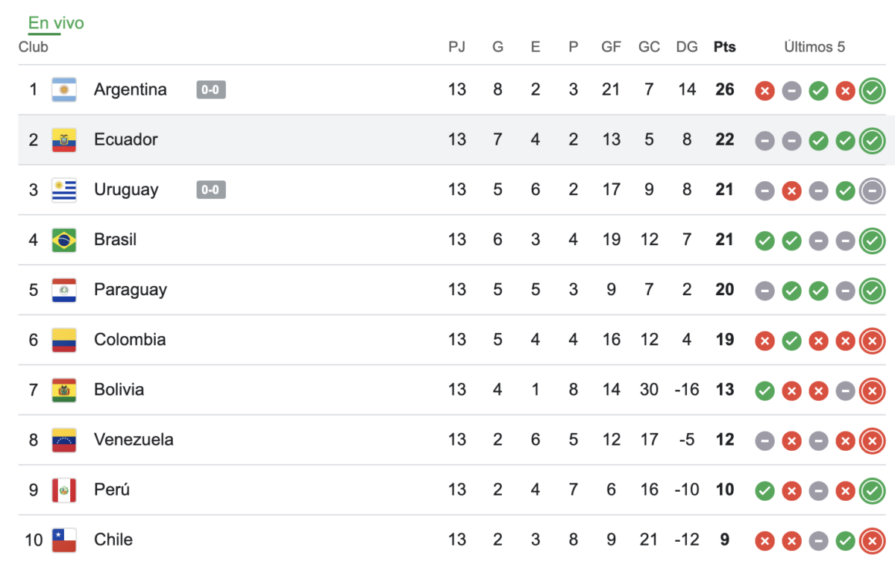Click the Últimos 5 column header
The image size is (895, 588).
pyautogui.click(x=814, y=47)
